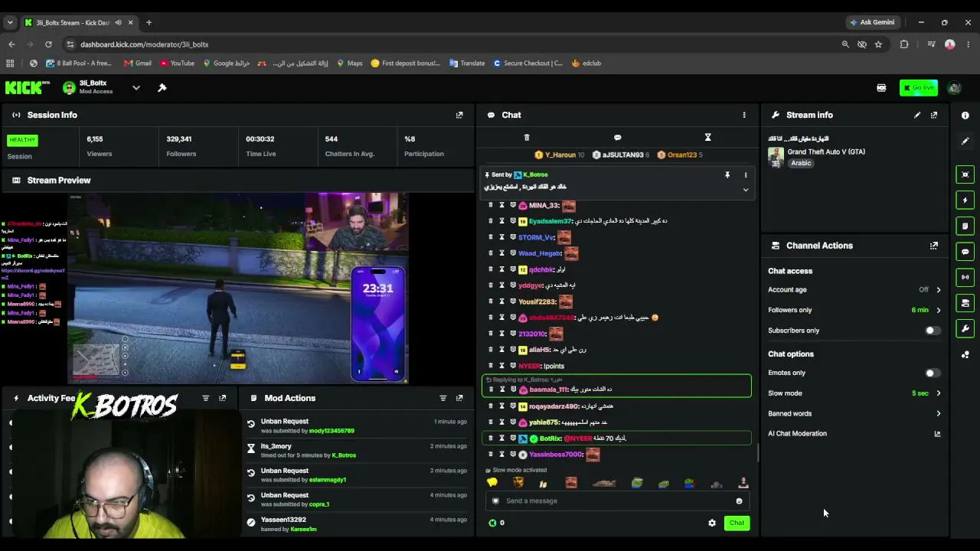980x551 pixels.
Task: Bookmark this page with the star icon
Action: pyautogui.click(x=878, y=44)
